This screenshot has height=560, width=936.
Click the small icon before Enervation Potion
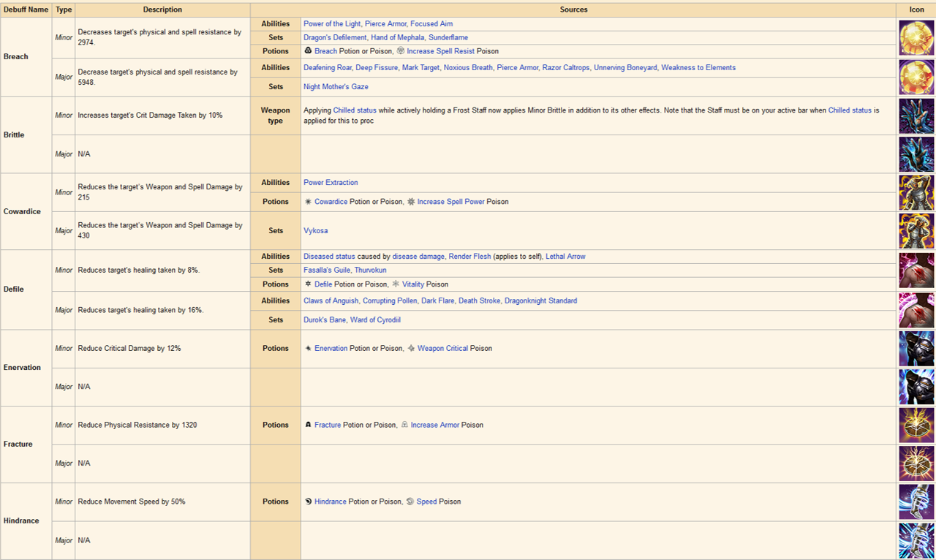(x=308, y=348)
